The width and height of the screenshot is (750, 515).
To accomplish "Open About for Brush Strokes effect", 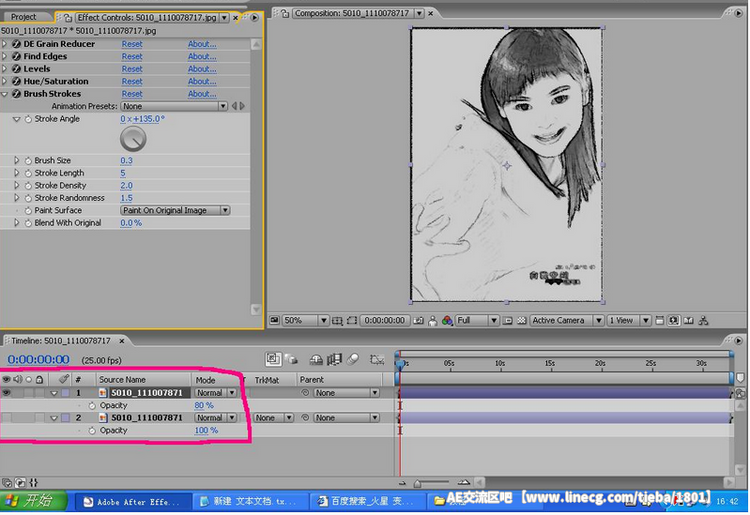I will tap(202, 94).
